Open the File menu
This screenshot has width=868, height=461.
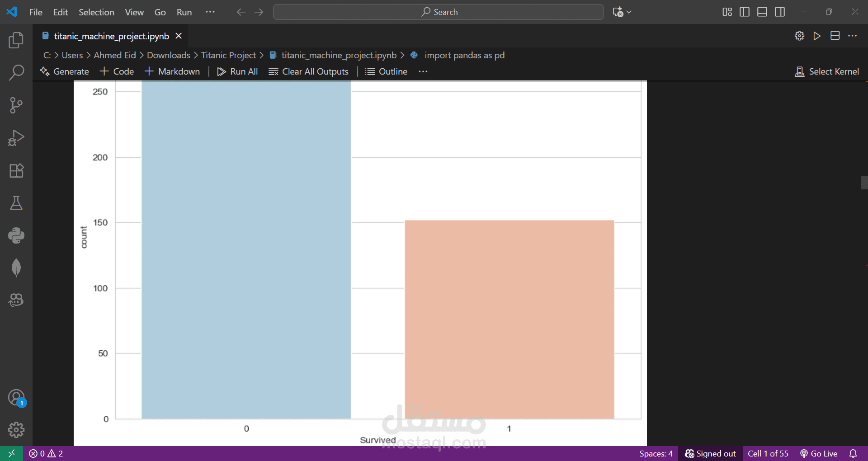click(x=36, y=12)
